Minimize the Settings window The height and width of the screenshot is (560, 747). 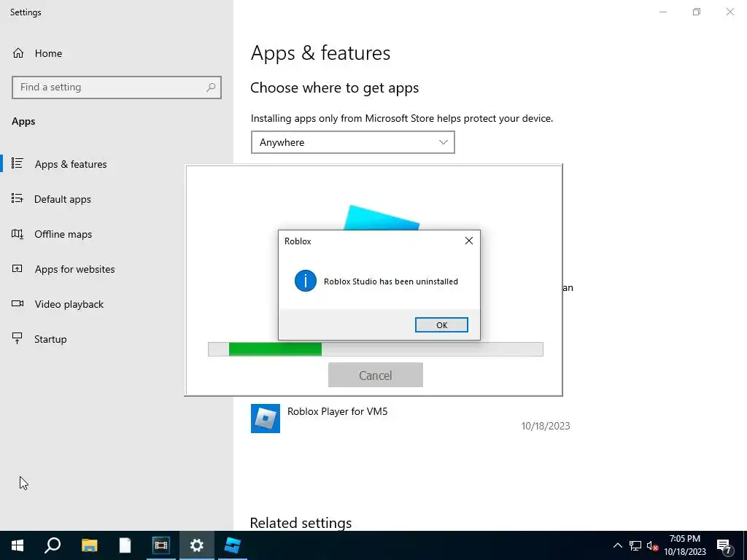(x=663, y=12)
